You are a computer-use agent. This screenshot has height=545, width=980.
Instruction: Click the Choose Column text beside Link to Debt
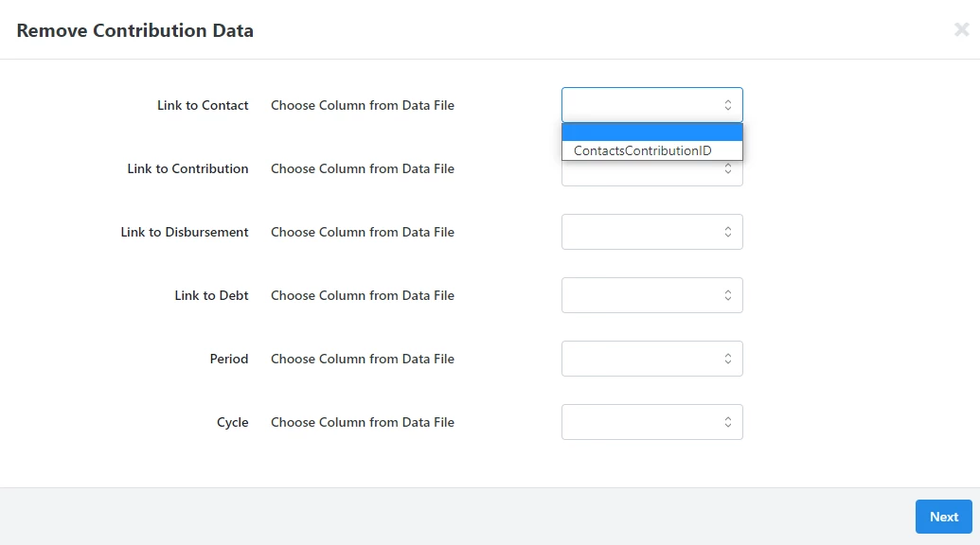tap(363, 295)
